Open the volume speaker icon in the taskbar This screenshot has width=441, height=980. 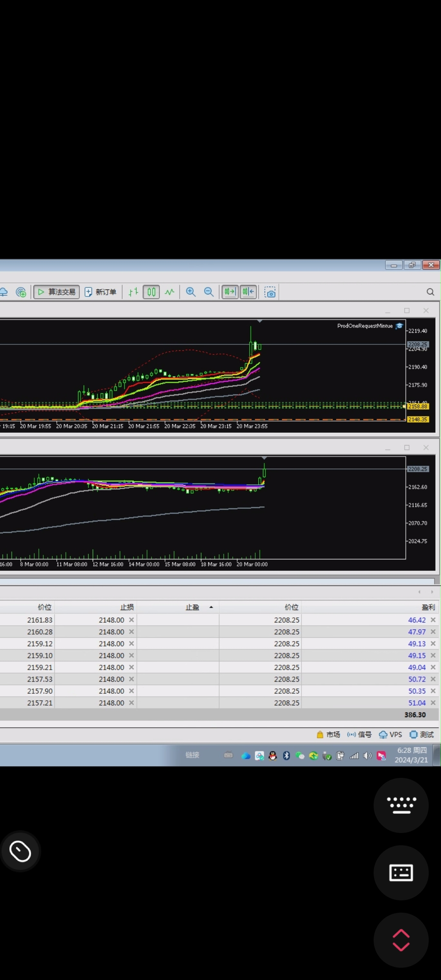tap(367, 756)
